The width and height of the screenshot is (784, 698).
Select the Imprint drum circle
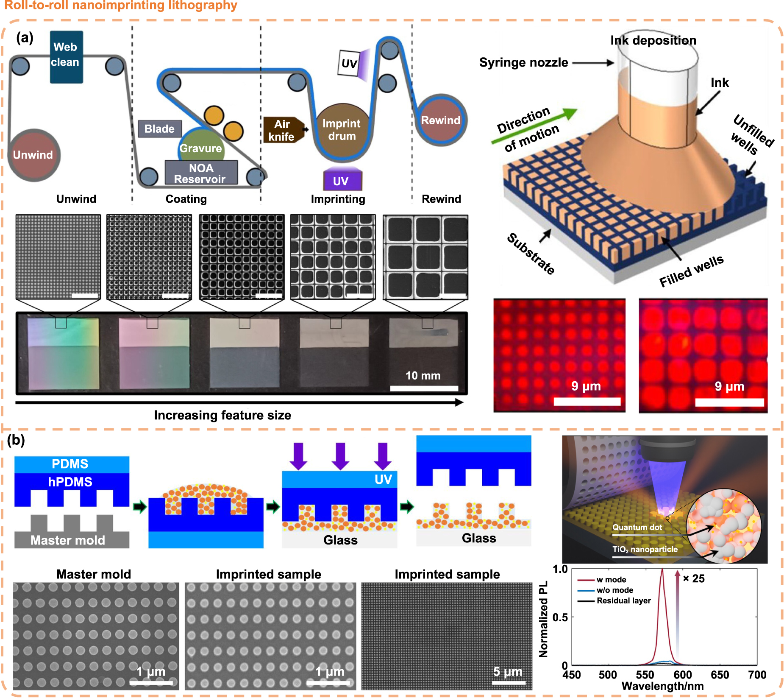(342, 131)
